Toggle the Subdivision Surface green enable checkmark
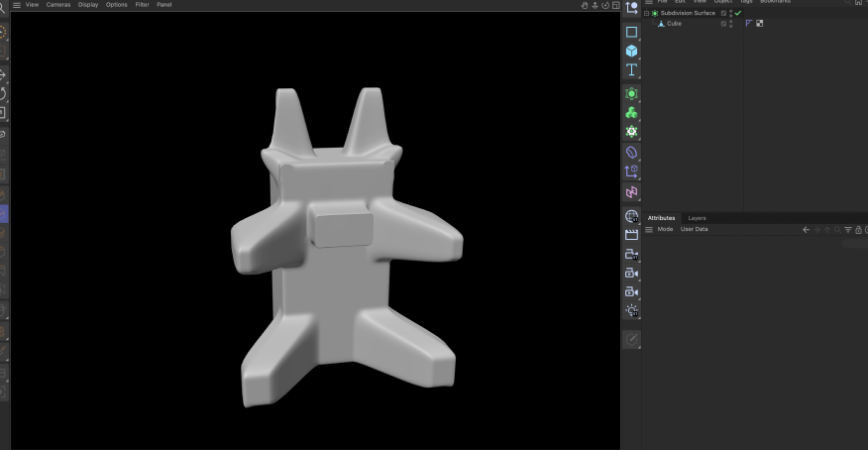This screenshot has width=868, height=450. [x=737, y=13]
